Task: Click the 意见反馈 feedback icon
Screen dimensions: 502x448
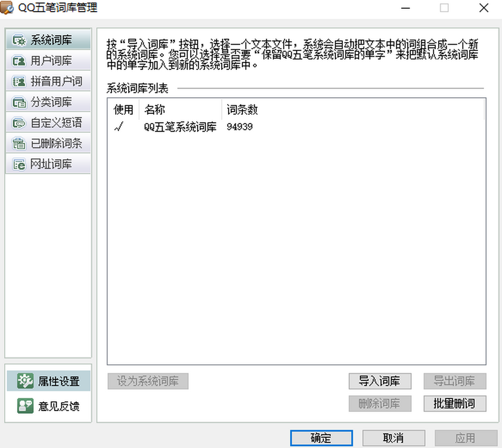Action: [25, 406]
